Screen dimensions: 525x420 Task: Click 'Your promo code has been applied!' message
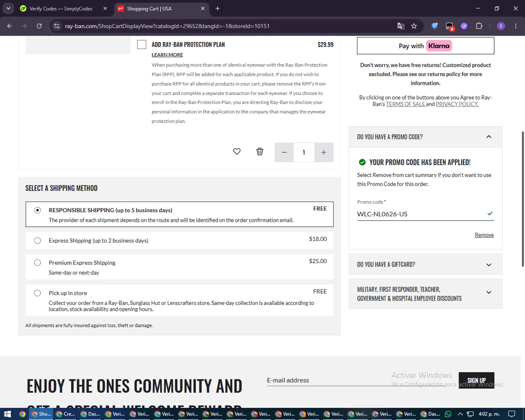click(420, 162)
